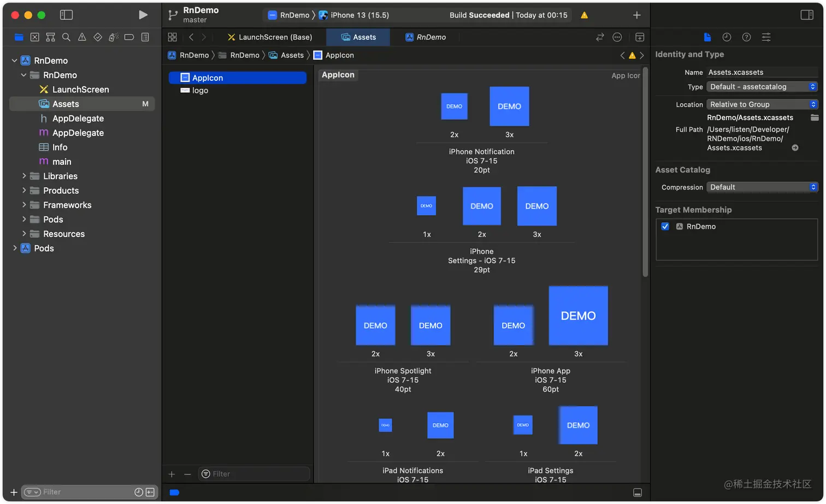Toggle the navigator sidebar panel
The width and height of the screenshot is (826, 504).
(x=66, y=15)
